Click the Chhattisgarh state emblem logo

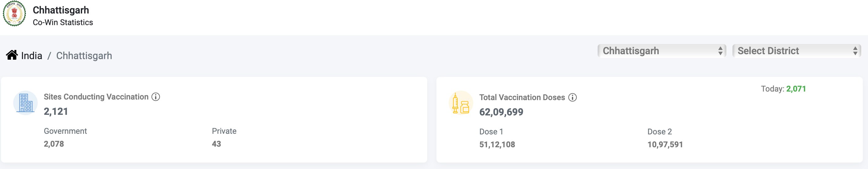14,14
